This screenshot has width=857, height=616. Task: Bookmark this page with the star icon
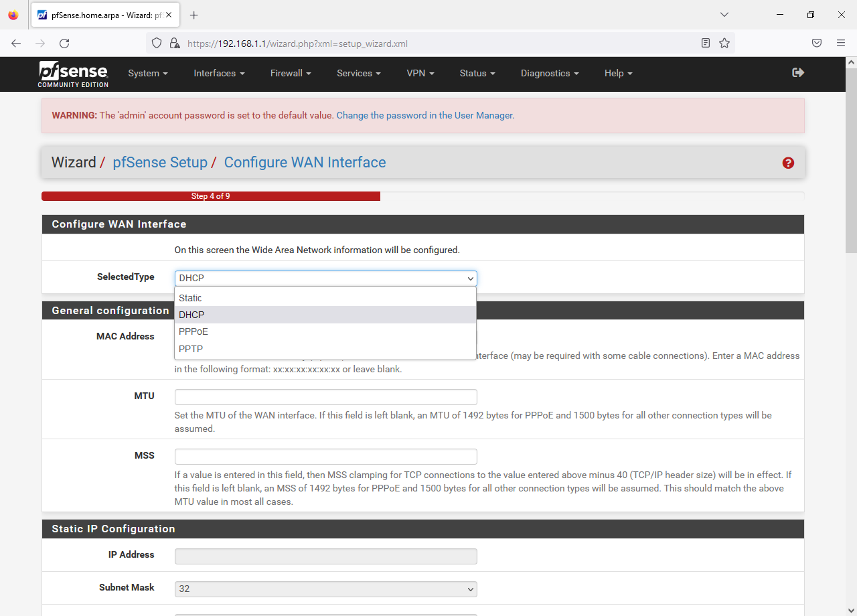(x=724, y=43)
